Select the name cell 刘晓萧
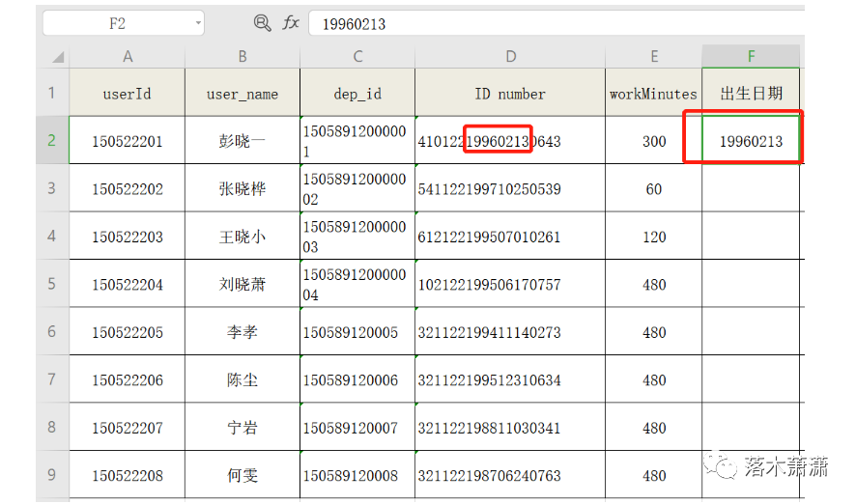The width and height of the screenshot is (856, 504). pyautogui.click(x=243, y=284)
